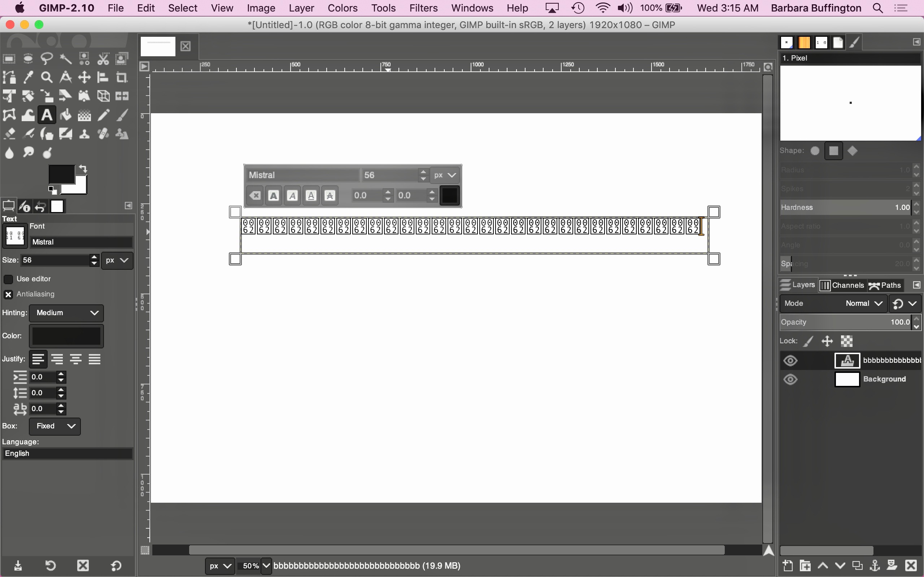924x577 pixels.
Task: Select the Bucket Fill tool
Action: click(66, 115)
